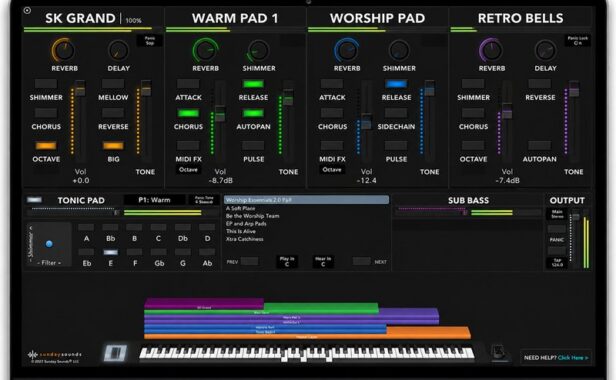Image resolution: width=616 pixels, height=380 pixels.
Task: Adjust the Retro Bells Delay knob
Action: (545, 50)
